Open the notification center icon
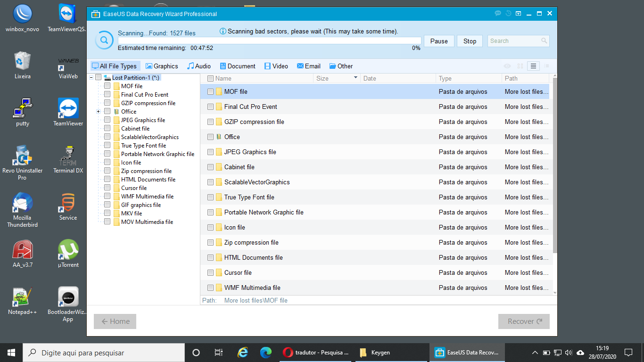The image size is (644, 362). tap(628, 353)
